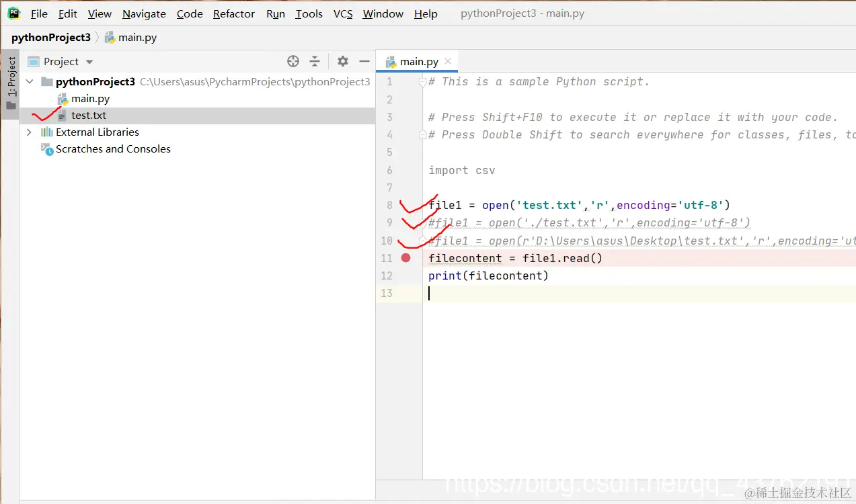856x504 pixels.
Task: Click the External Libraries bar chart icon
Action: (x=46, y=132)
